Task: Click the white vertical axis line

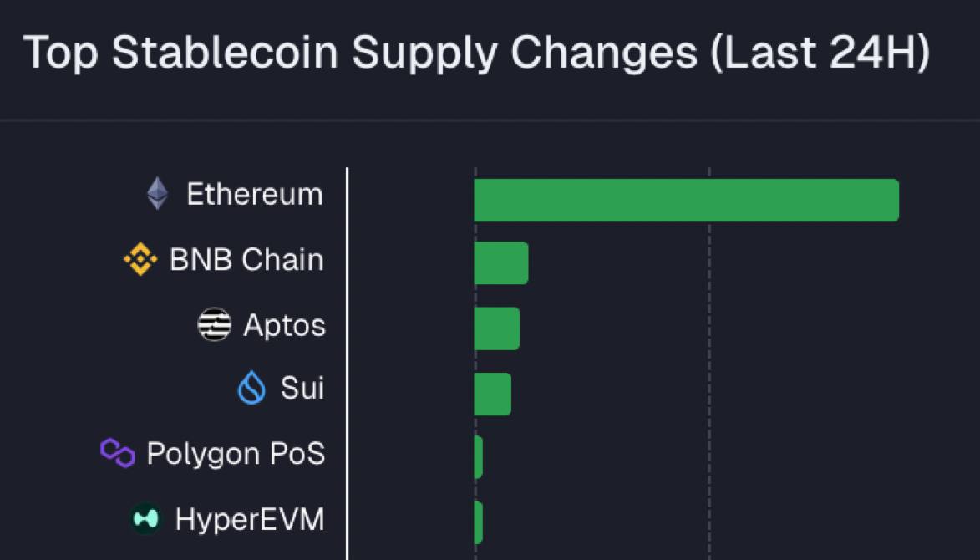Action: 347,359
